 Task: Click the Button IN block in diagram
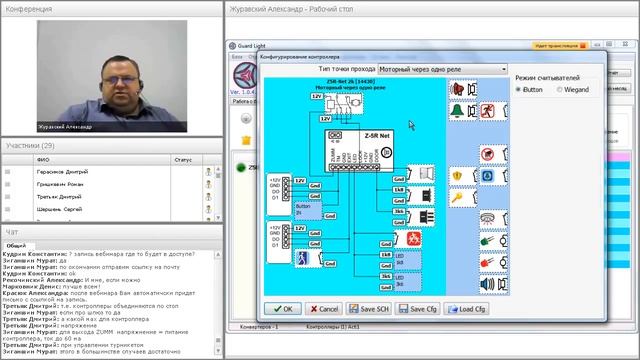(308, 211)
